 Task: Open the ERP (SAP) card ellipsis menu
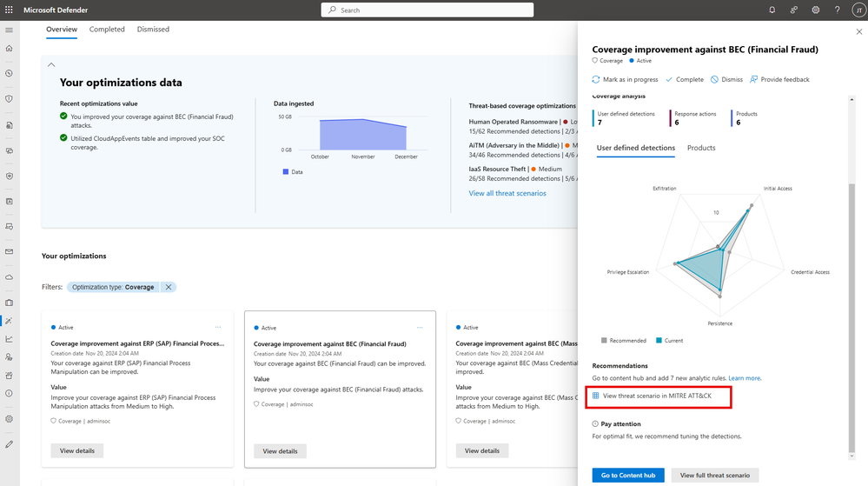(218, 328)
